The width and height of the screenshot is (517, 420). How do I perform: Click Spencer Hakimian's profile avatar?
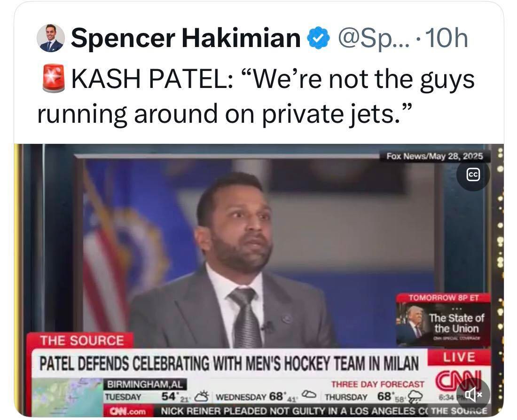50,38
